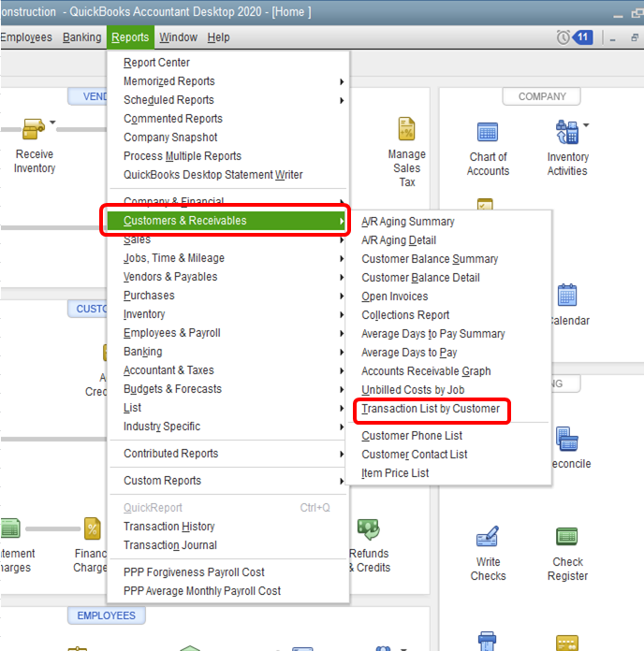The height and width of the screenshot is (651, 644).
Task: Open the Jobs, Time & Mileage submenu
Action: [x=227, y=258]
